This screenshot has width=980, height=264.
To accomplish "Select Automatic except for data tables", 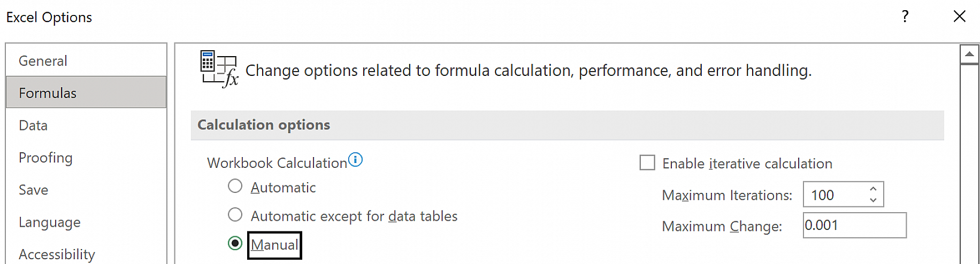I will click(x=235, y=215).
